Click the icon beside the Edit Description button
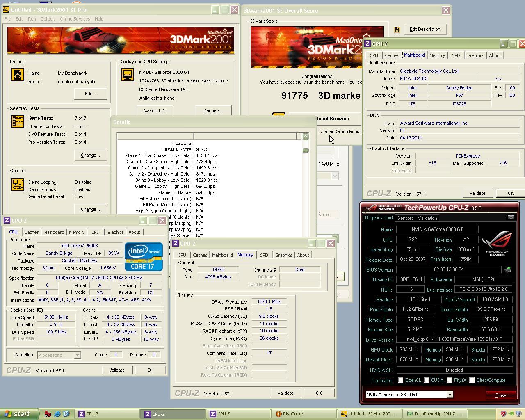The width and height of the screenshot is (525, 420). click(x=397, y=30)
